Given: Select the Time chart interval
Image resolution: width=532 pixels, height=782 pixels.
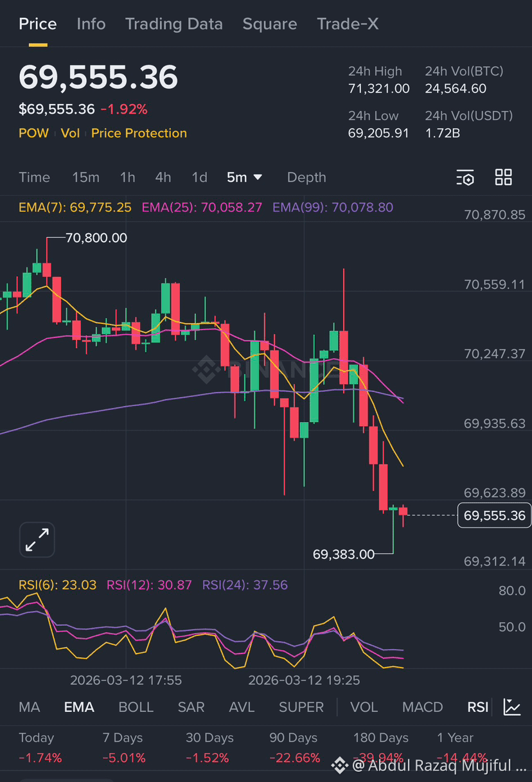Looking at the screenshot, I should [x=34, y=177].
